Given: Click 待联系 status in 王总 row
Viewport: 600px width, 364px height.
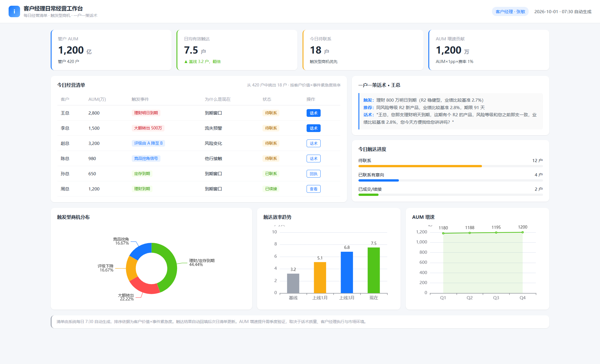Looking at the screenshot, I should tap(271, 113).
